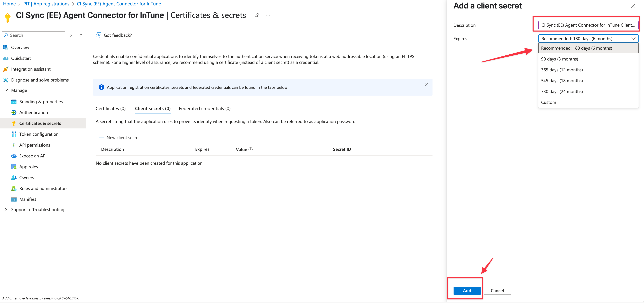Click the info icon next to Value column
Viewport: 644px width, 303px height.
[x=251, y=149]
